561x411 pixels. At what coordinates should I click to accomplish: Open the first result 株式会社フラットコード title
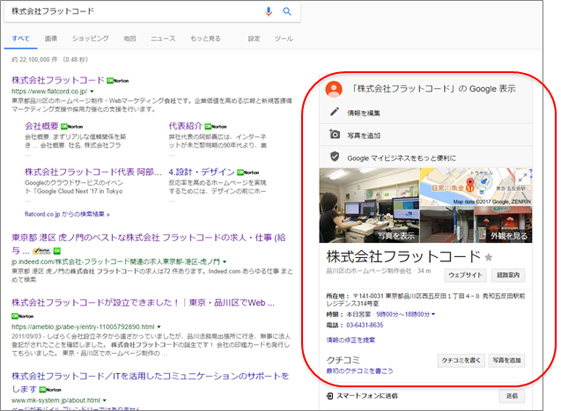point(58,80)
